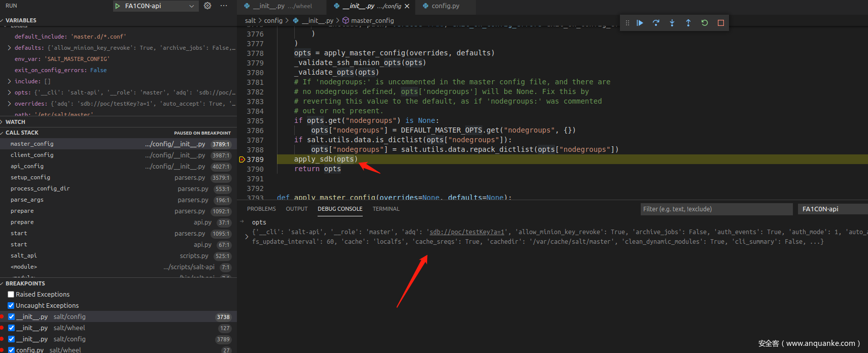Open the sdb://poc/testKey?a=1 link
868x353 pixels.
pyautogui.click(x=467, y=232)
